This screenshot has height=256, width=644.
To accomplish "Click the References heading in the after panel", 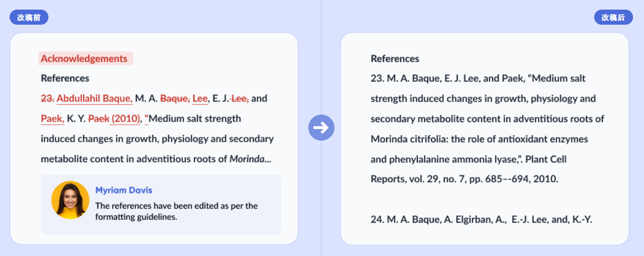I will pos(395,59).
